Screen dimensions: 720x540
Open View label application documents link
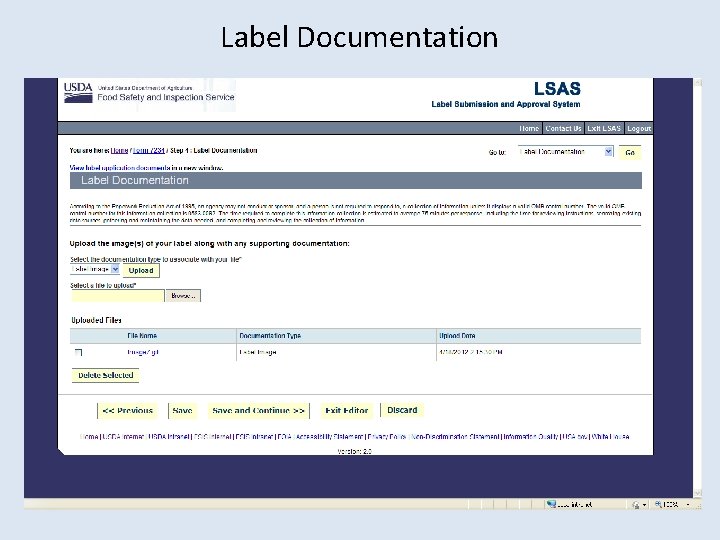point(120,168)
